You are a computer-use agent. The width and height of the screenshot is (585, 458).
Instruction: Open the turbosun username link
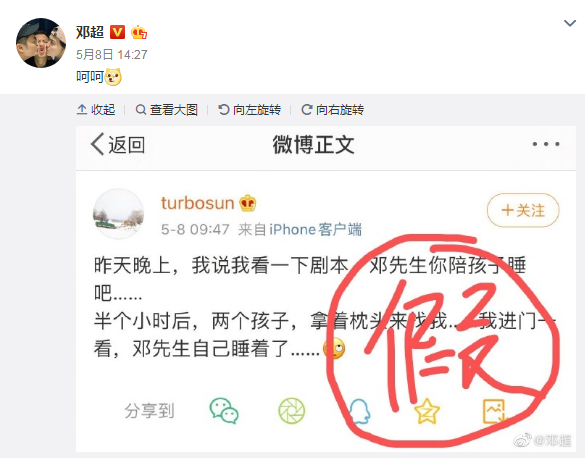pyautogui.click(x=197, y=203)
